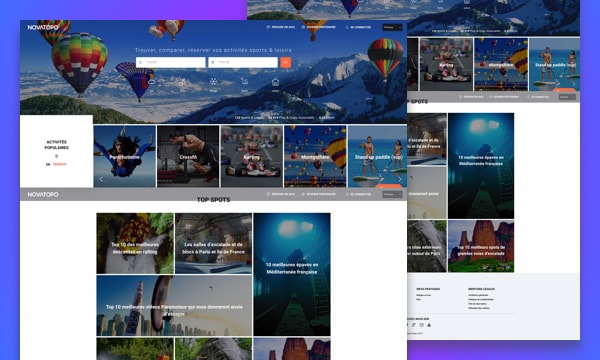
Task: Click the Instagram icon in the back page footer
Action: (421, 325)
